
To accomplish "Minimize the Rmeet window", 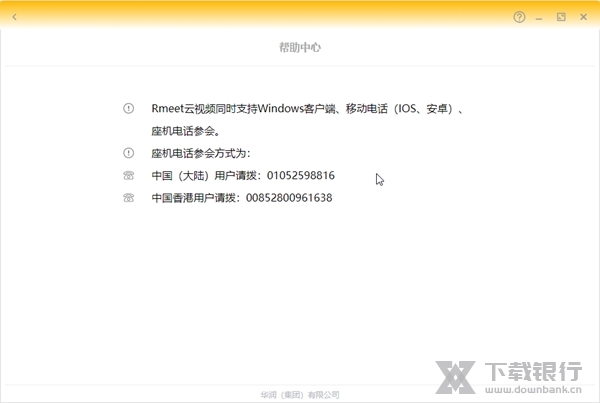I will pos(539,18).
